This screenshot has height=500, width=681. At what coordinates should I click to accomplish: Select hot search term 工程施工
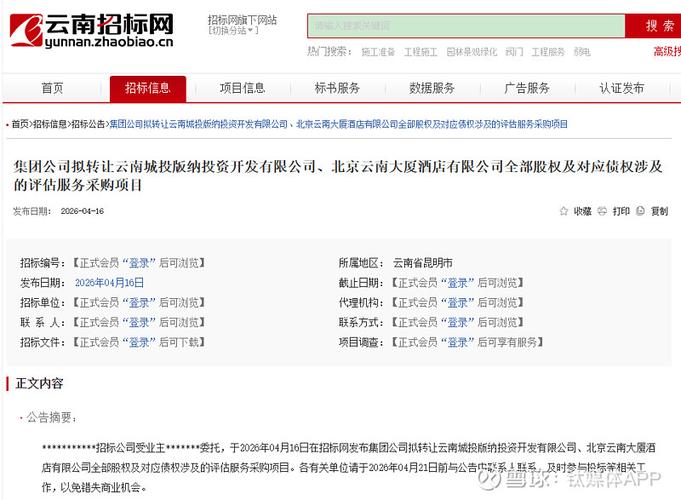point(420,52)
